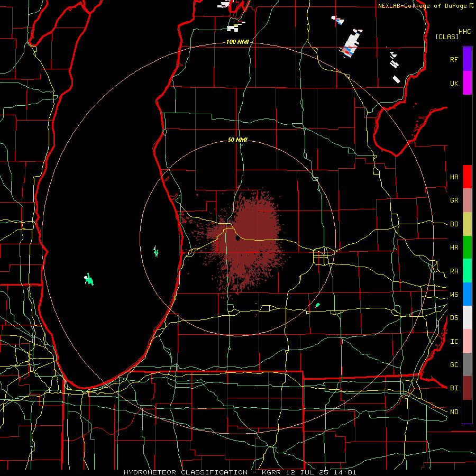Click the 'RA' legend label text
The width and height of the screenshot is (476, 476).
tap(454, 271)
